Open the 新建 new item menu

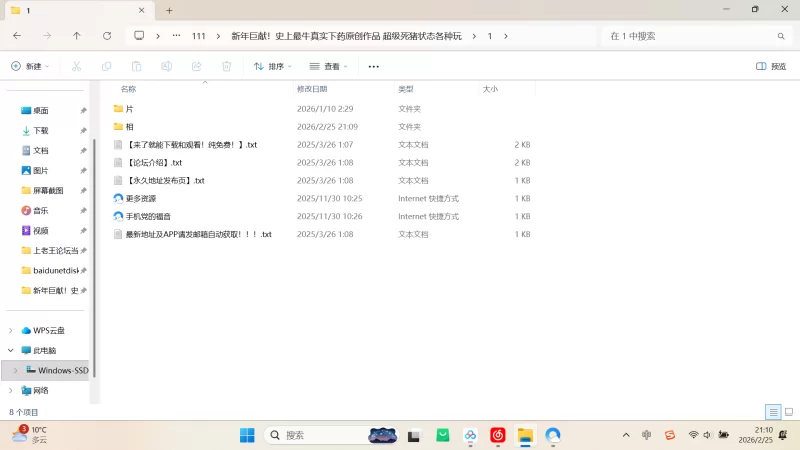[30, 66]
